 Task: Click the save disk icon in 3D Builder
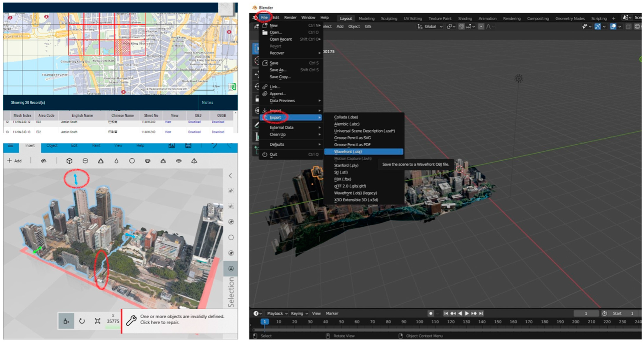click(x=188, y=146)
